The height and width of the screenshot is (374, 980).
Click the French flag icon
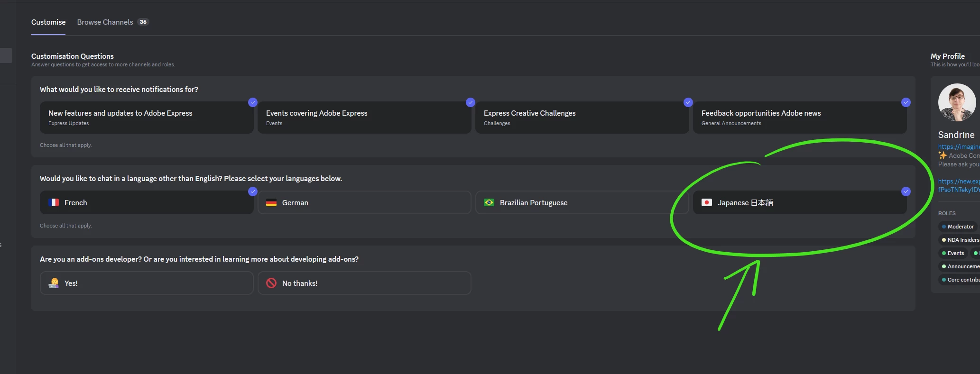coord(54,202)
